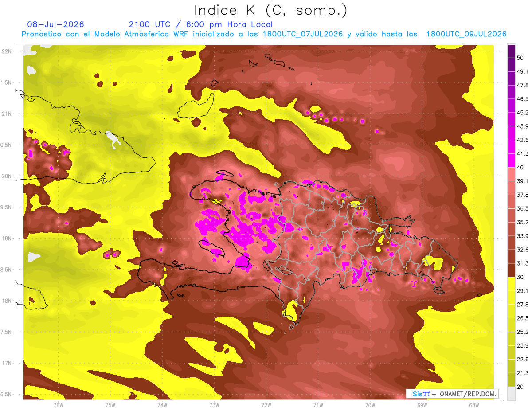Click the colorbar value 47.8
This screenshot has width=532, height=411.
523,85
